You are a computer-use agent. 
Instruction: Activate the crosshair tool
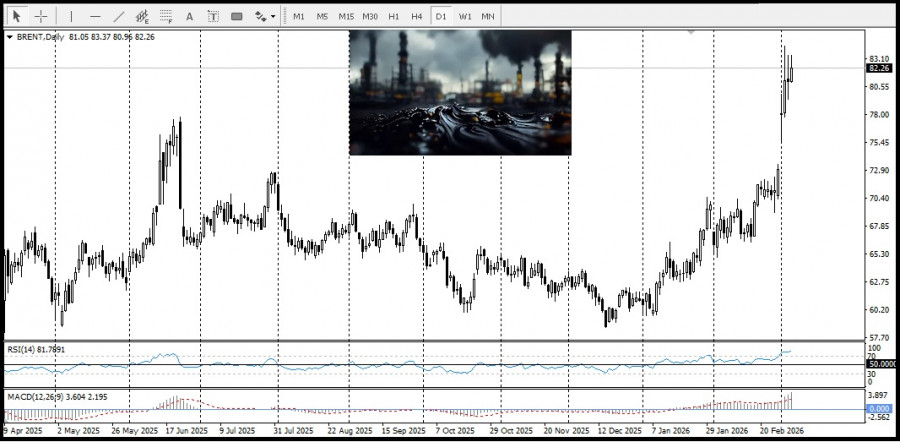click(x=41, y=16)
